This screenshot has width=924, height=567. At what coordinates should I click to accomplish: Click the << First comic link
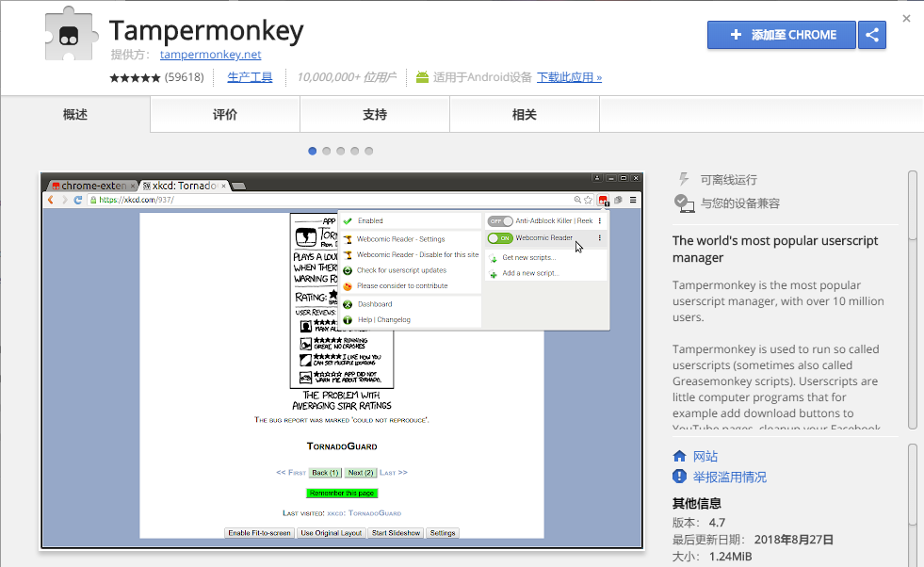(x=291, y=473)
